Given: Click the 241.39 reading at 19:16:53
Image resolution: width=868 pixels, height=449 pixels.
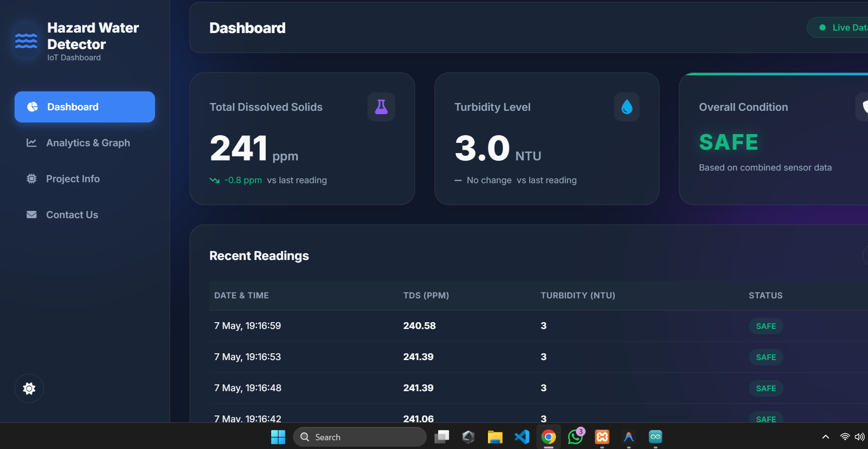Looking at the screenshot, I should [418, 357].
